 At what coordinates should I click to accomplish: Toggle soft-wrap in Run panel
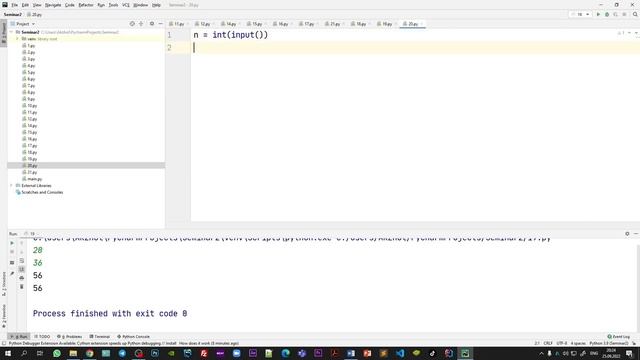pos(22,260)
